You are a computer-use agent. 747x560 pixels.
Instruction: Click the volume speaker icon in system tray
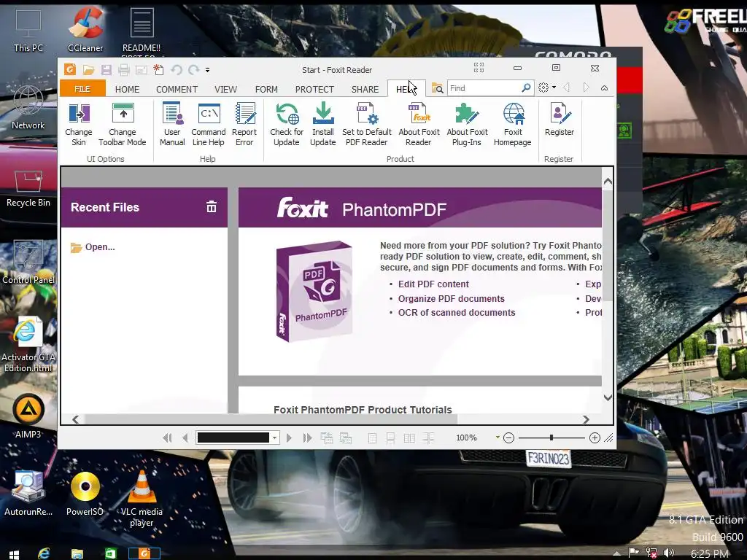click(669, 553)
